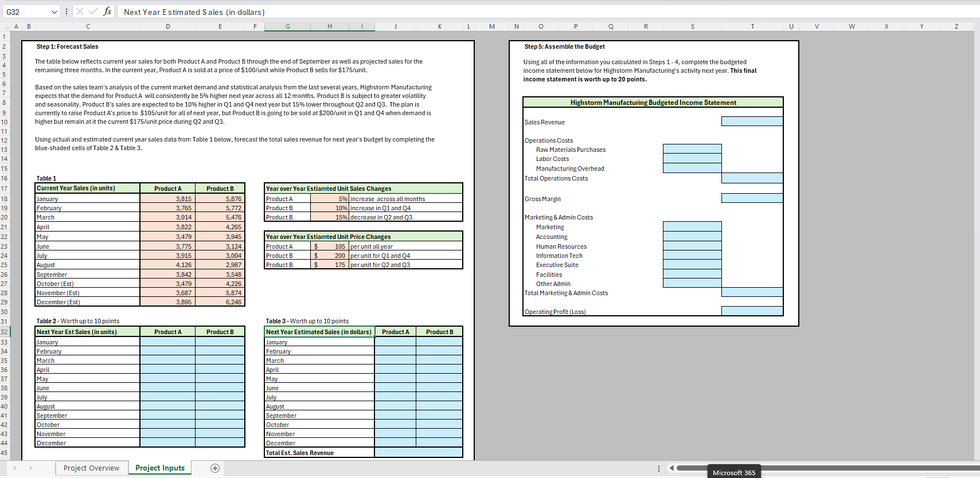This screenshot has height=478, width=980.
Task: Select the cell with value 5,876
Action: [220, 199]
